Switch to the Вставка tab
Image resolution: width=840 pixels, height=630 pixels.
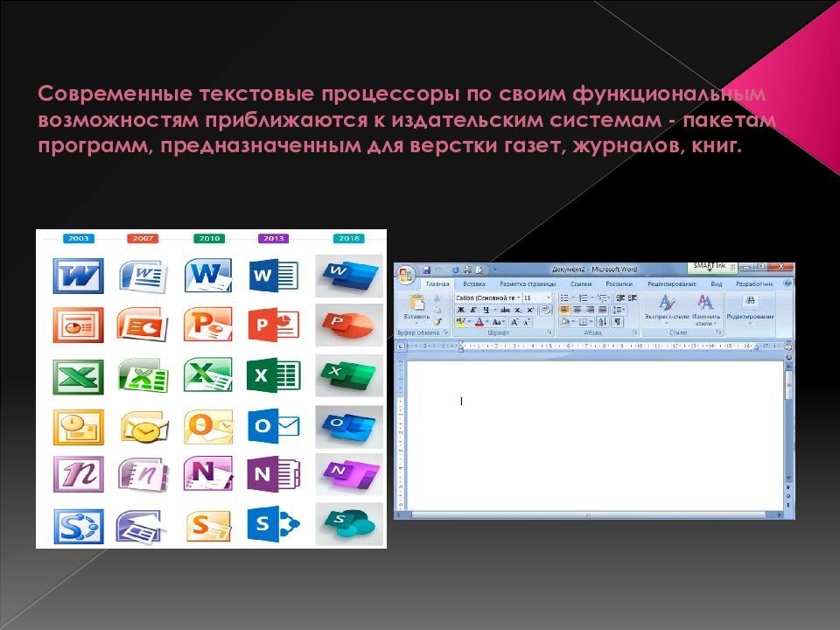(x=474, y=283)
